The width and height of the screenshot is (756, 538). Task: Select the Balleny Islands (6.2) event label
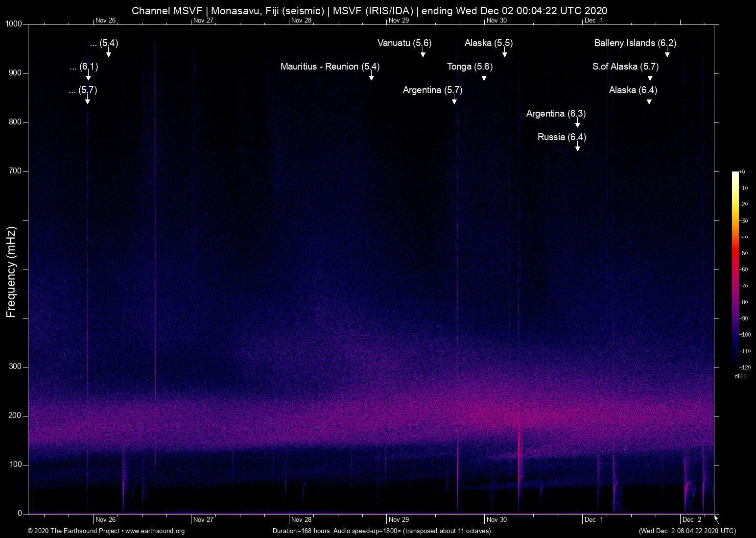635,43
